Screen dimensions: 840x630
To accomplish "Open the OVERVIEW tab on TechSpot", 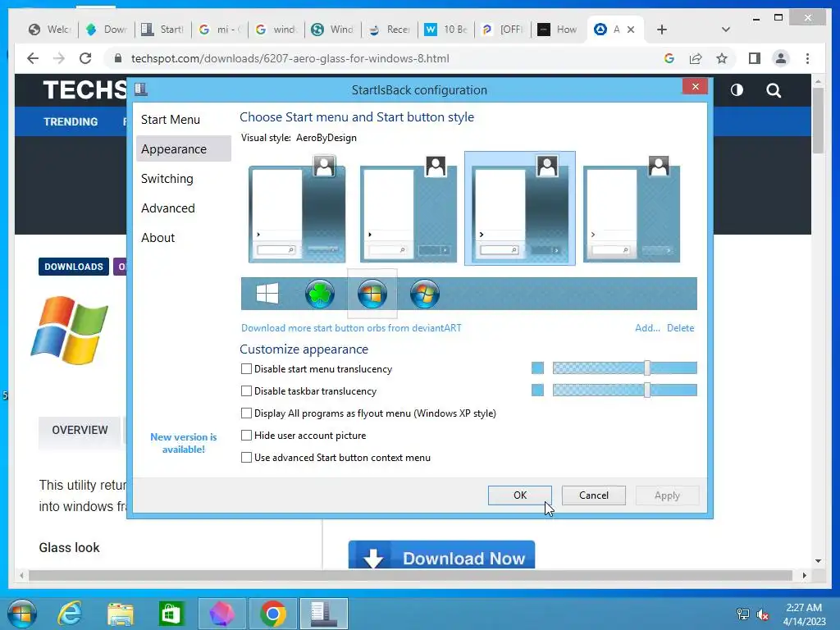I will tap(80, 430).
